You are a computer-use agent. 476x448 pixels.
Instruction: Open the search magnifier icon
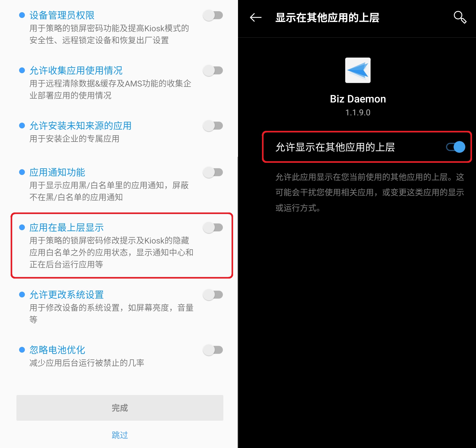pyautogui.click(x=460, y=17)
